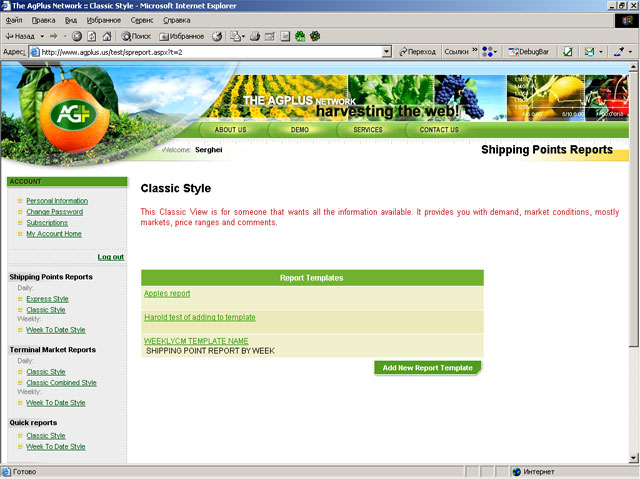Click the red-green ICQ flower icon
The width and height of the screenshot is (640, 480).
pyautogui.click(x=315, y=36)
